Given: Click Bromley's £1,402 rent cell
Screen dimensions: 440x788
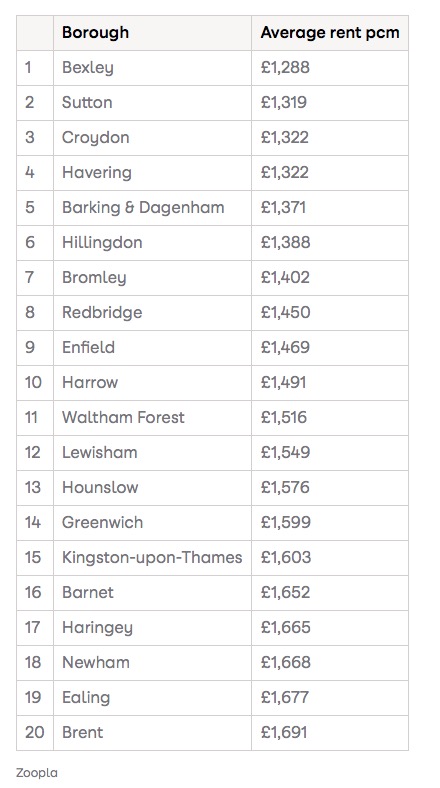Looking at the screenshot, I should 329,277.
